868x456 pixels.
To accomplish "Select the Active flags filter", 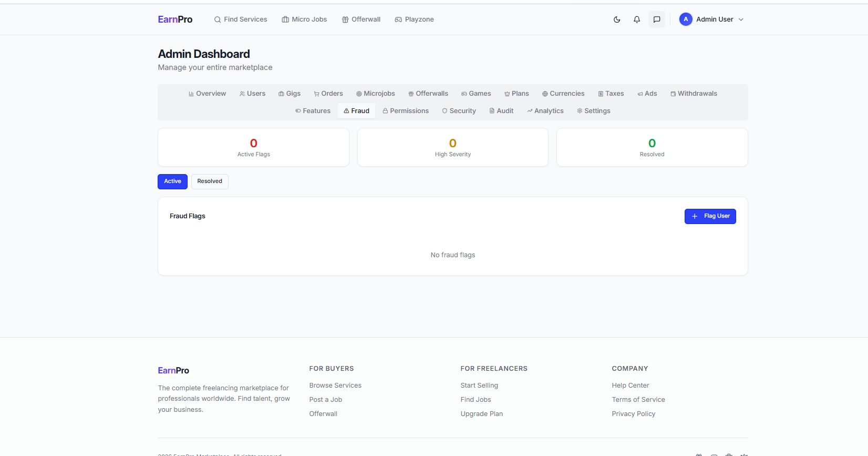I will (x=172, y=181).
